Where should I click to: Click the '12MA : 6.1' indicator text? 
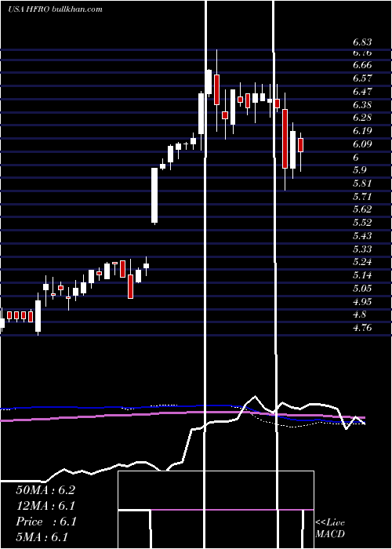tap(45, 506)
